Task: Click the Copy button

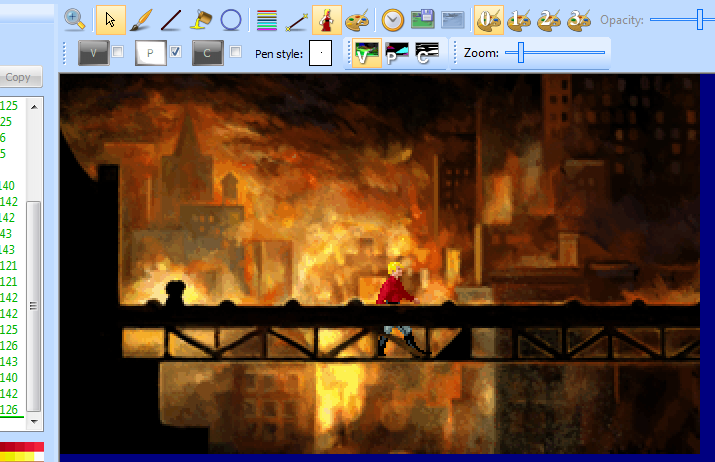Action: (19, 77)
